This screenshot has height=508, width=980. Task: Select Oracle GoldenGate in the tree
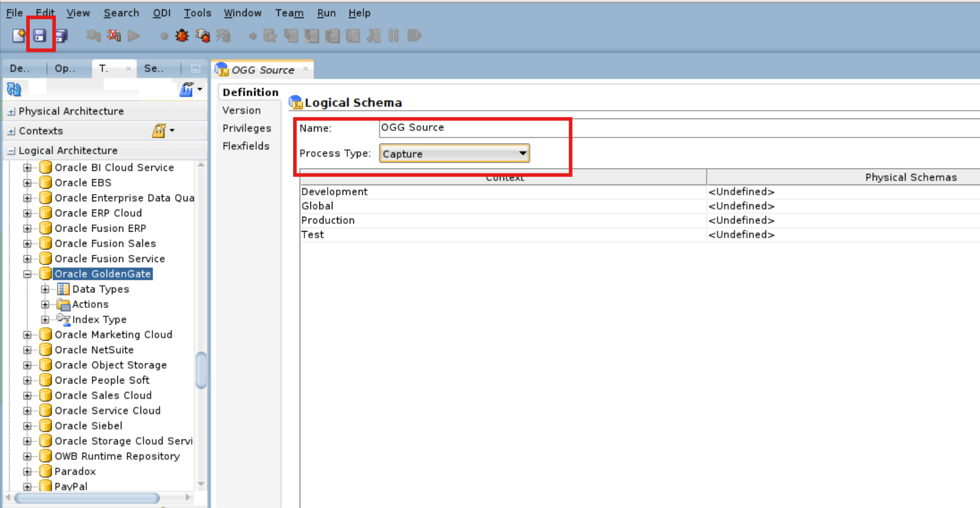pyautogui.click(x=102, y=274)
